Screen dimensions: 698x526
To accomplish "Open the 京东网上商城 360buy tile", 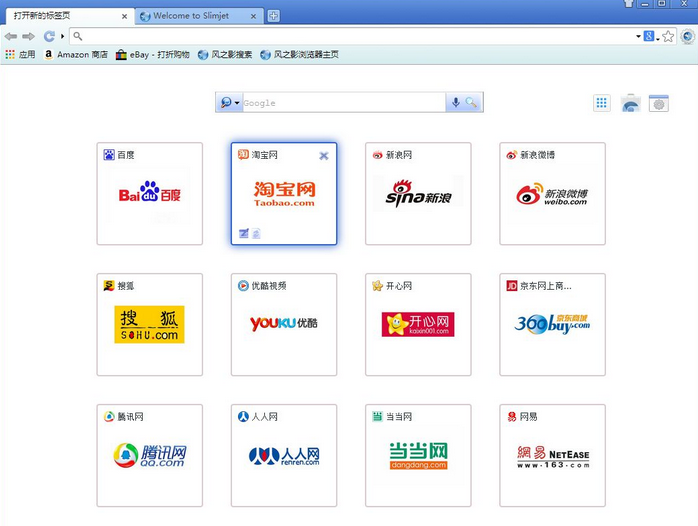I will point(552,324).
